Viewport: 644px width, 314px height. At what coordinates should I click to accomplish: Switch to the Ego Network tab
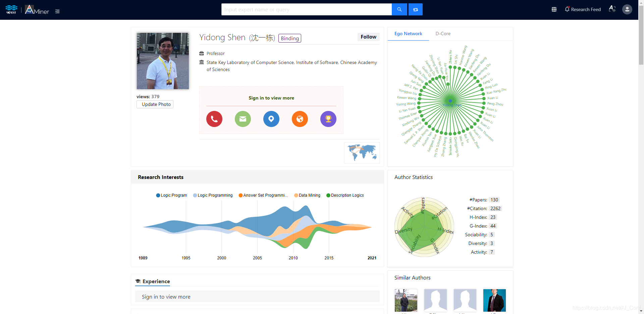pyautogui.click(x=408, y=34)
